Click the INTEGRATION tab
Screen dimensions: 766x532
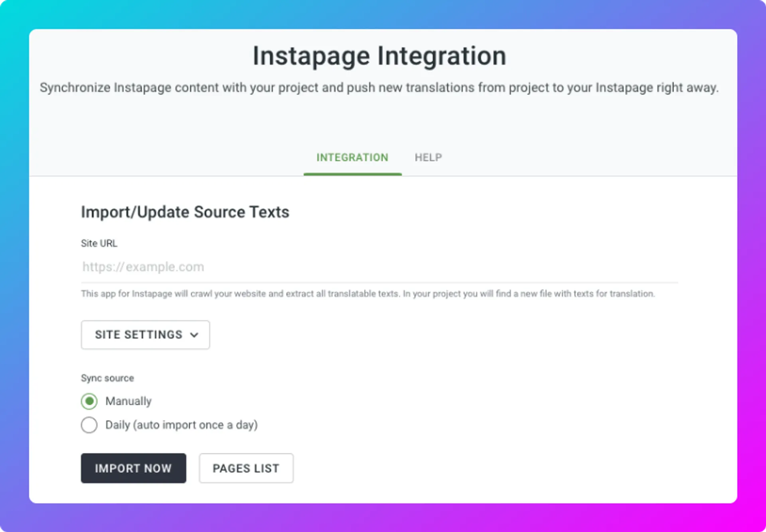[x=352, y=157]
